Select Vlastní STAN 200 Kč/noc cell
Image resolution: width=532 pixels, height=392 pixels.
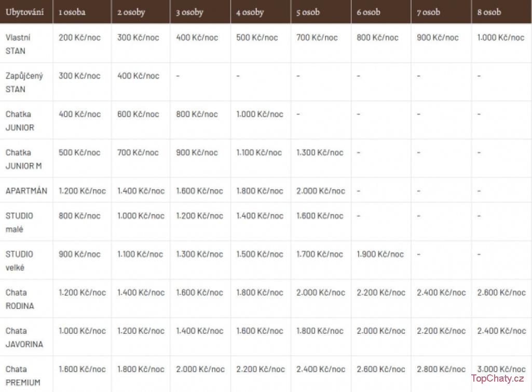pos(79,38)
